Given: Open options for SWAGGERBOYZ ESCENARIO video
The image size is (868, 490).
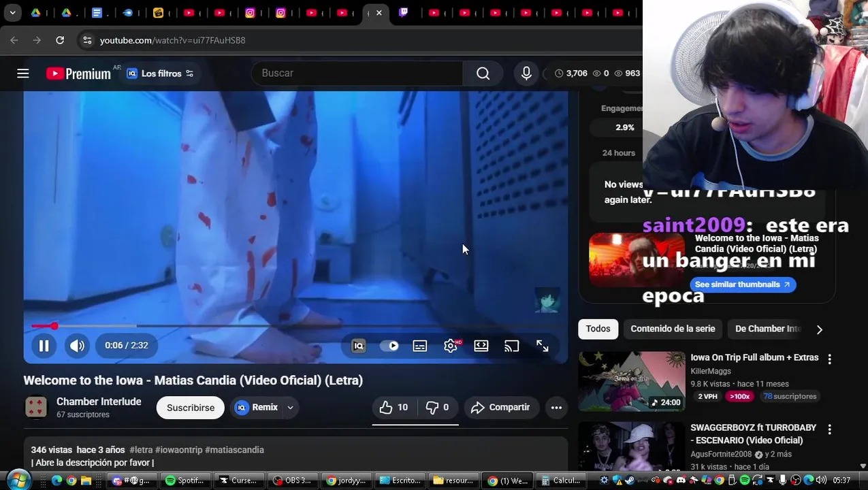Looking at the screenshot, I should point(829,429).
